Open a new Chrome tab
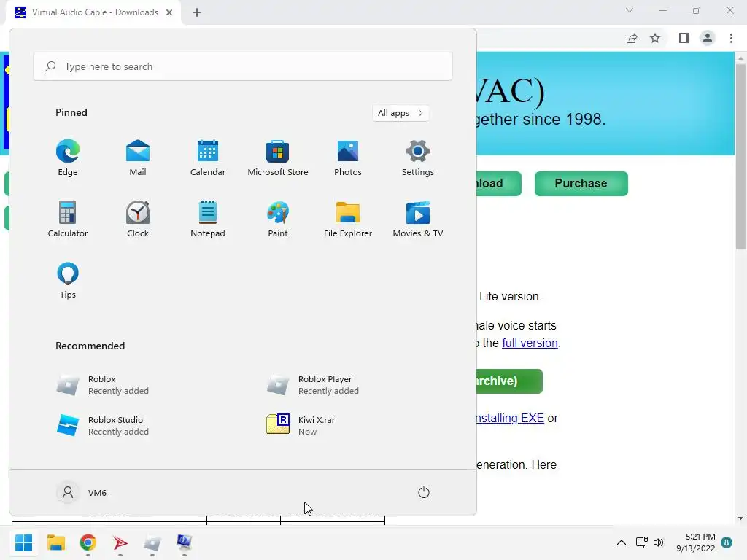The width and height of the screenshot is (747, 560). coord(197,12)
